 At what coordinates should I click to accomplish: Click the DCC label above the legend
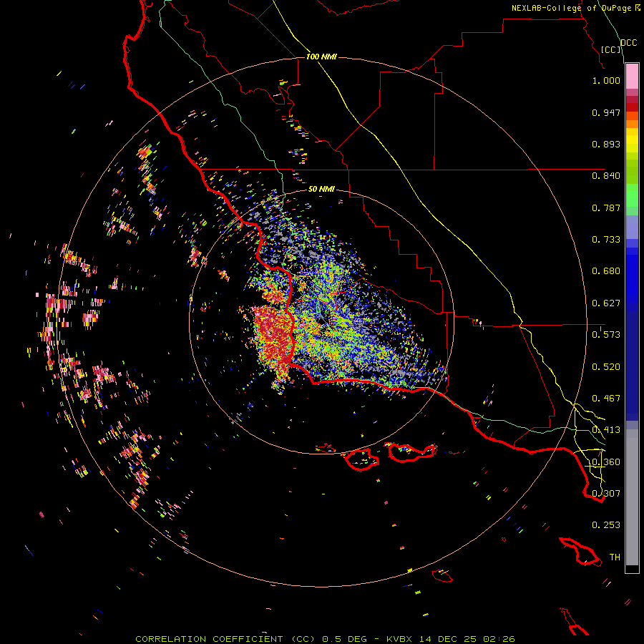tap(628, 43)
